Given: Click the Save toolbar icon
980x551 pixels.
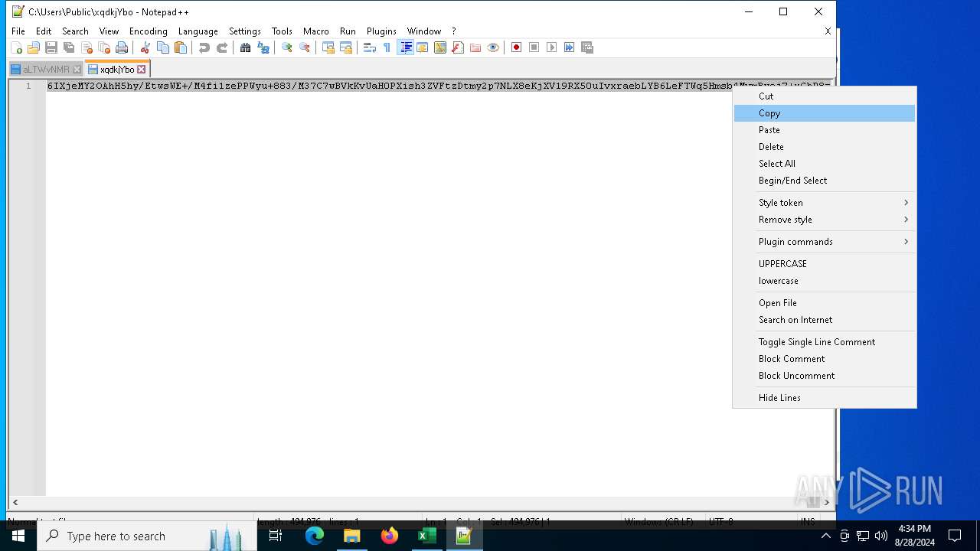Looking at the screenshot, I should (51, 47).
